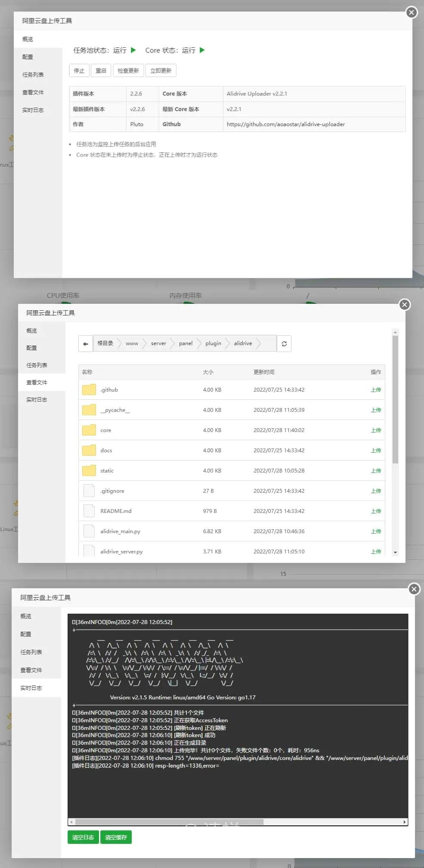Click the log scrollbar left arrow
The image size is (424, 868).
[71, 822]
